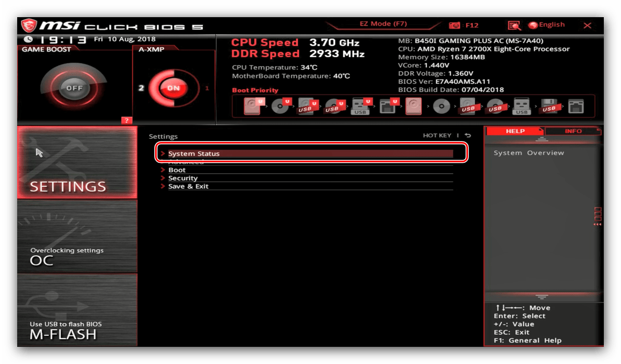Select the UEFI hard disk boot device icon
Image resolution: width=621 pixels, height=364 pixels.
click(x=254, y=106)
